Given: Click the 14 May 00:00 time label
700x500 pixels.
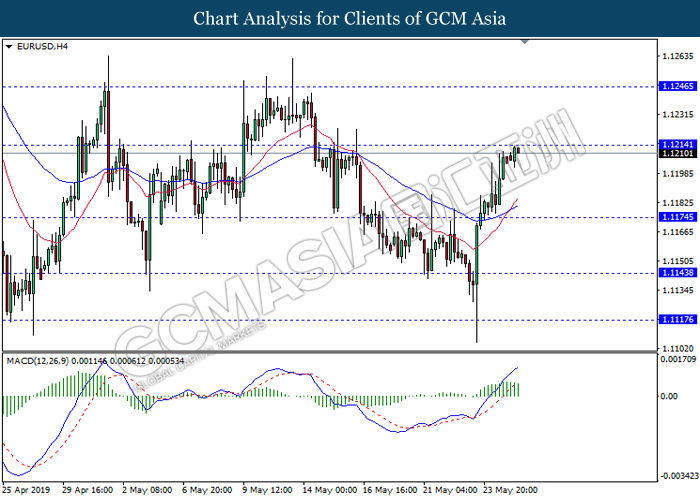Looking at the screenshot, I should coord(330,490).
